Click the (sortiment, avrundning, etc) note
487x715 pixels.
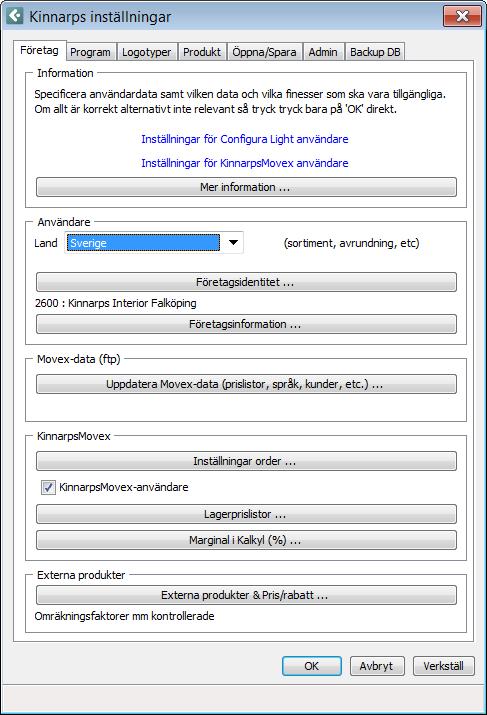tap(352, 243)
